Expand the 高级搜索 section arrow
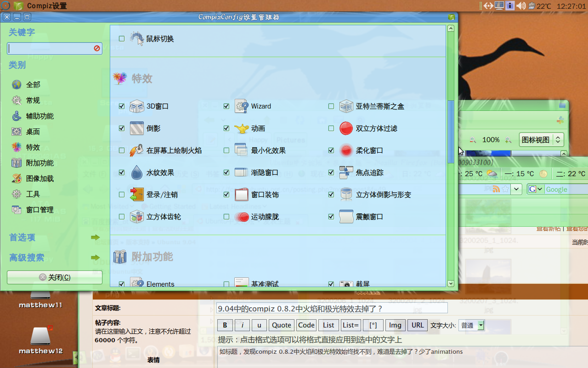This screenshot has height=368, width=588. [95, 258]
